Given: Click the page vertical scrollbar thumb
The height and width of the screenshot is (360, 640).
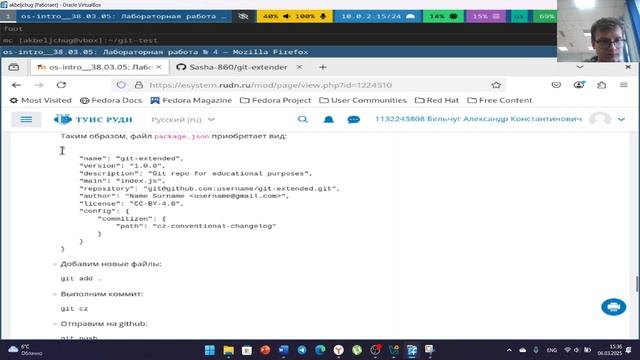Looking at the screenshot, I should (x=637, y=284).
